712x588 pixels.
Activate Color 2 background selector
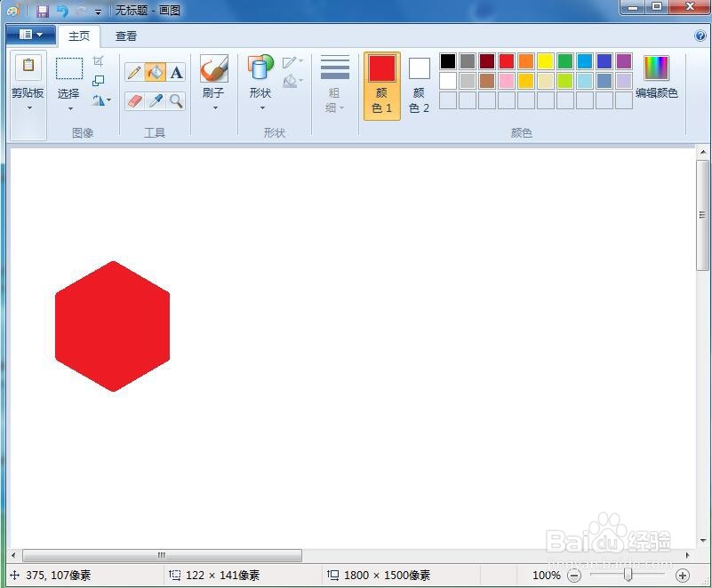420,86
